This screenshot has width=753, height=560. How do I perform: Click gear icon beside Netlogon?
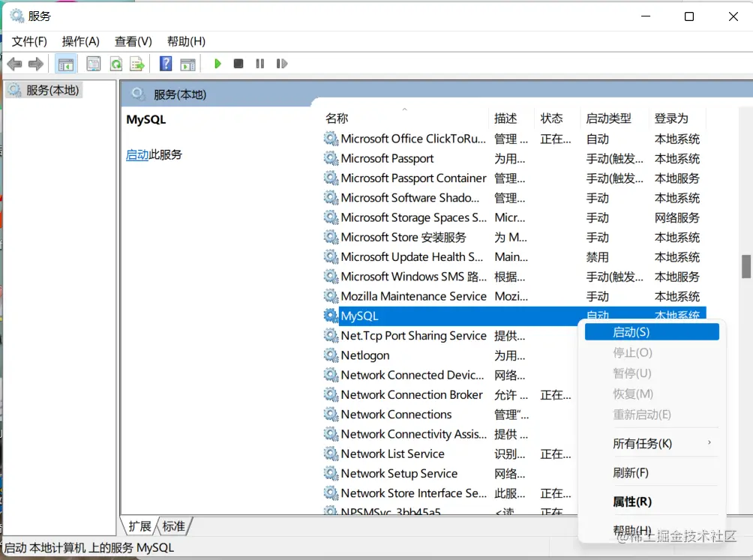(x=331, y=355)
